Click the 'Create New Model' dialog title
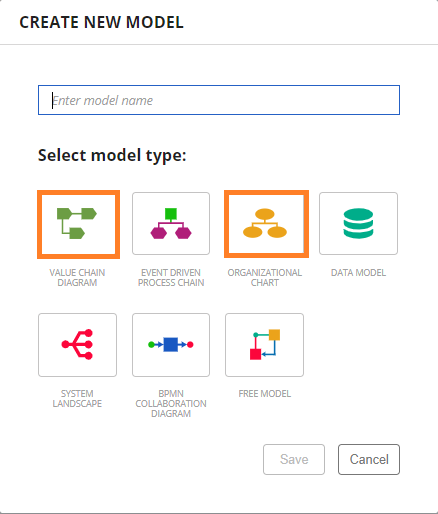The width and height of the screenshot is (438, 514). pos(101,22)
